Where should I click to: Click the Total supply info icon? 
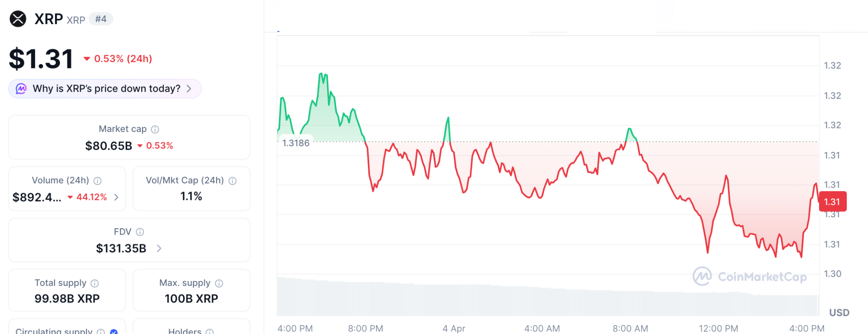(95, 283)
